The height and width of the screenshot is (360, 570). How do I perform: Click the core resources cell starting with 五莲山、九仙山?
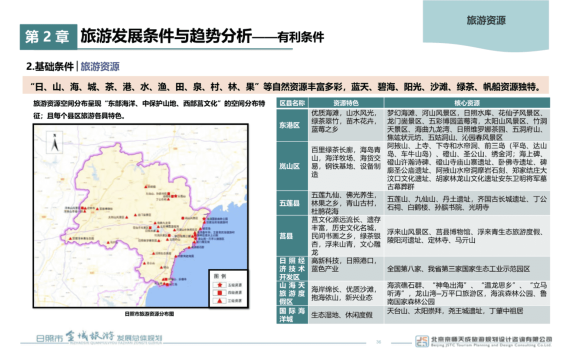pyautogui.click(x=467, y=203)
